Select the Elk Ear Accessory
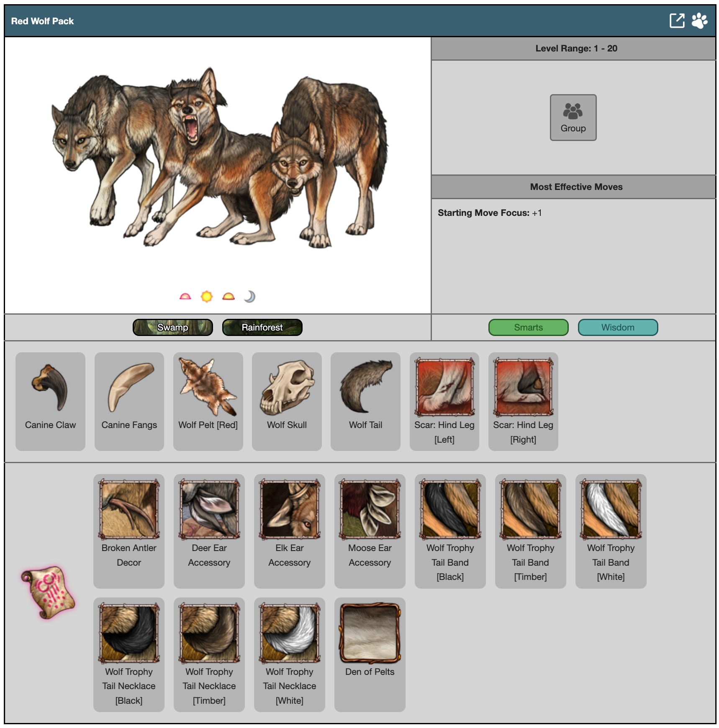 [289, 531]
